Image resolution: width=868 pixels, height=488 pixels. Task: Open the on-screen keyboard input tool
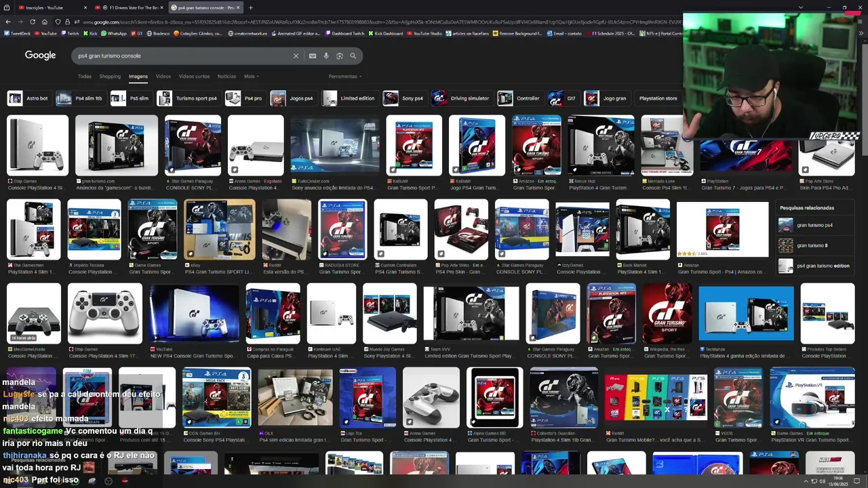point(313,56)
